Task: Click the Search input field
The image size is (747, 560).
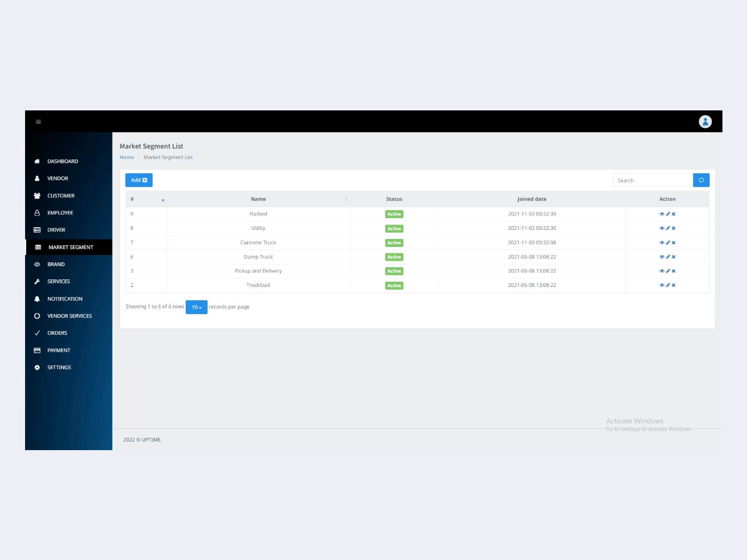Action: click(652, 180)
